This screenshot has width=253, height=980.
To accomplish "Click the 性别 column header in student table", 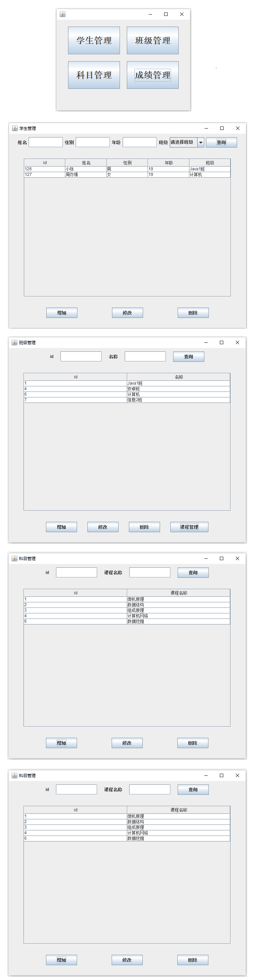I will (127, 163).
